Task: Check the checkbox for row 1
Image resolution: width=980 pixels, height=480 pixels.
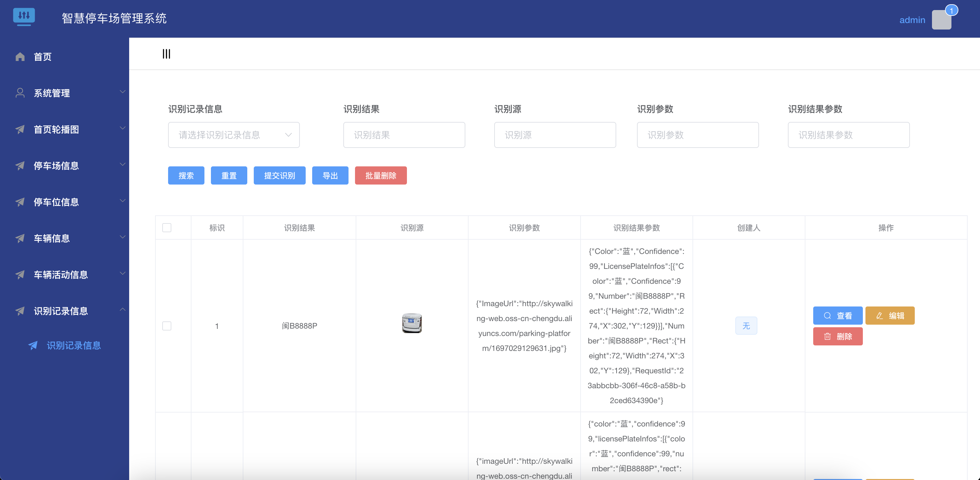Action: tap(166, 326)
